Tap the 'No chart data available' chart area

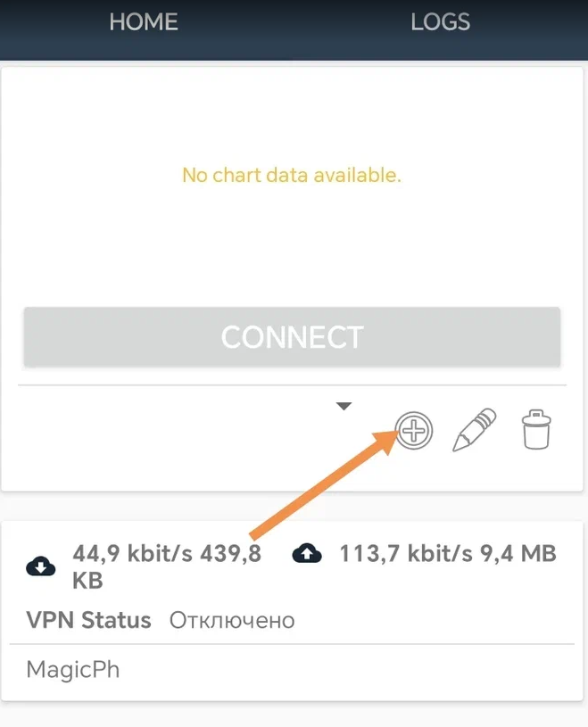pyautogui.click(x=292, y=175)
